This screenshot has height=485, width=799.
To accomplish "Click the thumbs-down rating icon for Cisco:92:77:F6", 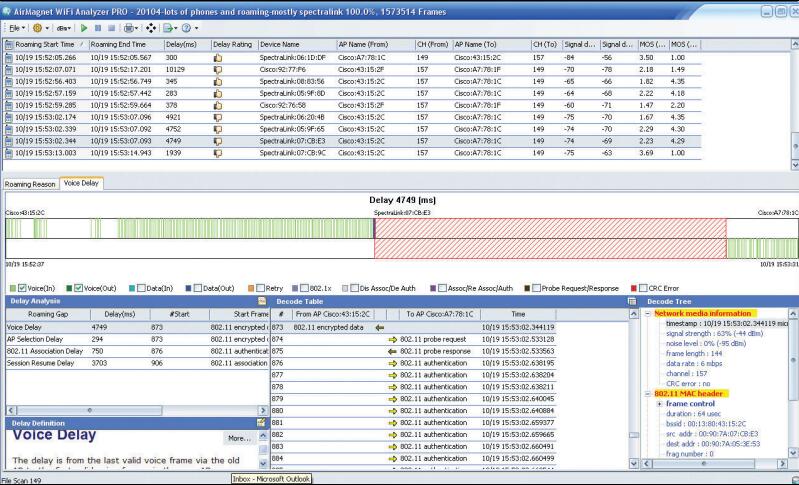I will coord(218,70).
